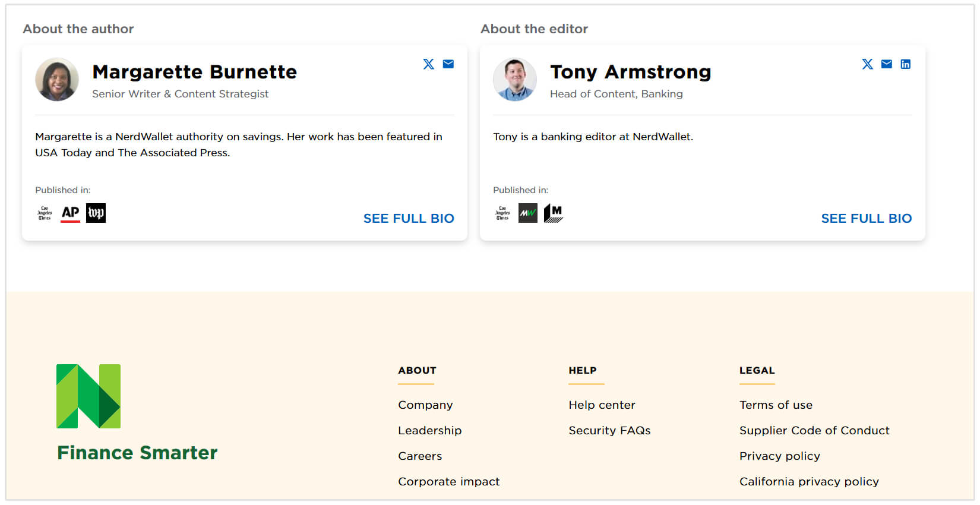Open the Help center link
The height and width of the screenshot is (505, 980).
602,405
